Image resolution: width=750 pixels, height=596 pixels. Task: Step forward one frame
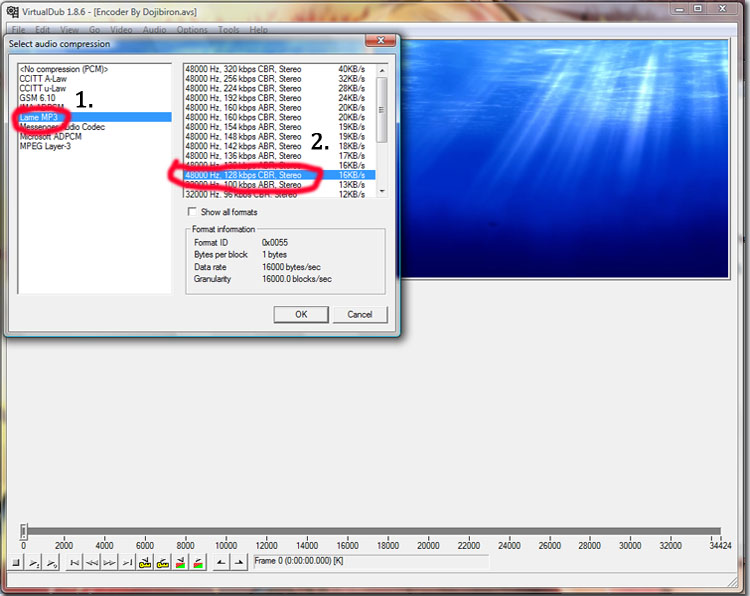[109, 563]
